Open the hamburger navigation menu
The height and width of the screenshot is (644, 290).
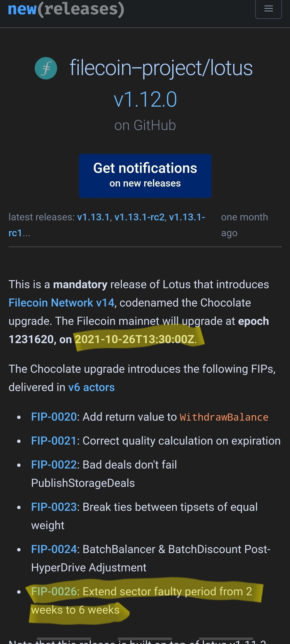[x=268, y=9]
